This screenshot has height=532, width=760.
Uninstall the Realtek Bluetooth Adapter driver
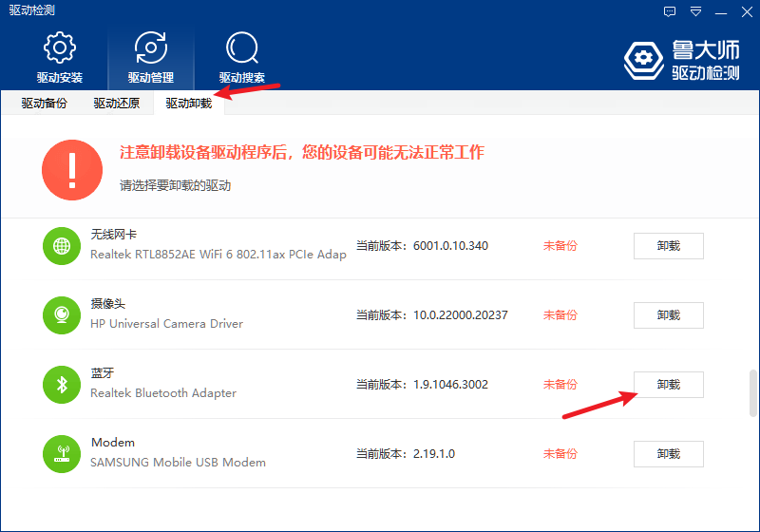[669, 385]
